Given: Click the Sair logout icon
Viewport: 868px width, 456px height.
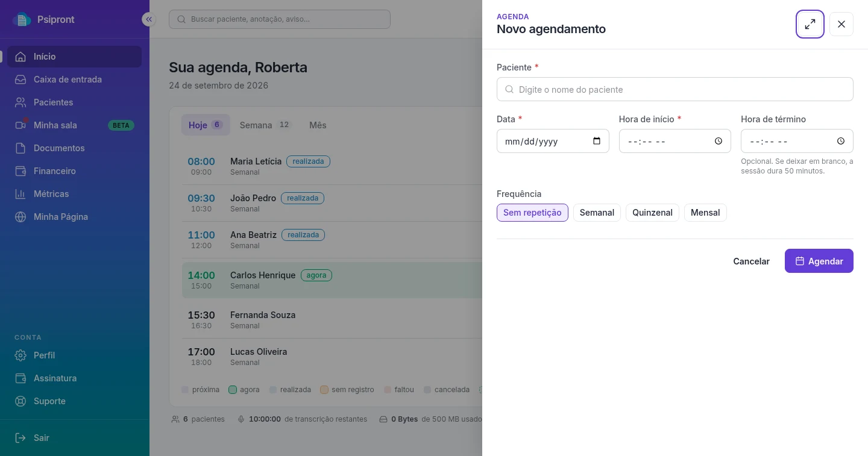Looking at the screenshot, I should tap(20, 438).
